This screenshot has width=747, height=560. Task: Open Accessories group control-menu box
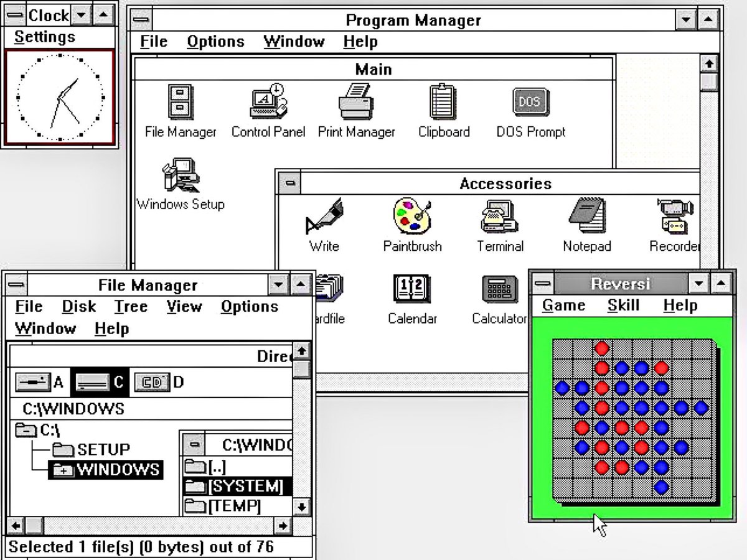[x=289, y=183]
